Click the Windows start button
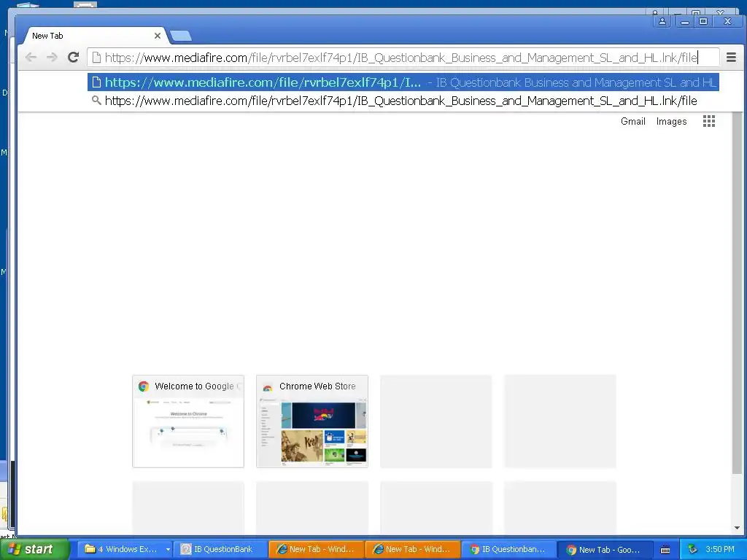The image size is (747, 560). 34,549
